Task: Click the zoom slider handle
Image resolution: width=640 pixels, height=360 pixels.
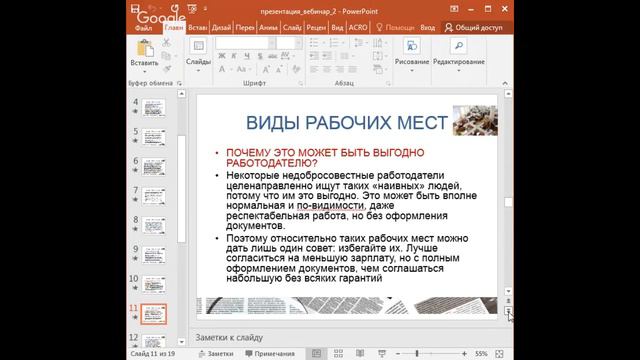Action: (417, 353)
